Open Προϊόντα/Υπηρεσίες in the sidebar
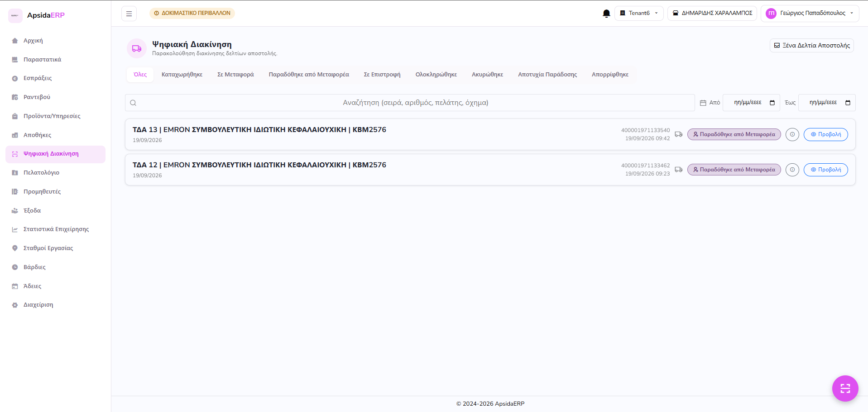Screen dimensions: 868x412 (x=55, y=116)
